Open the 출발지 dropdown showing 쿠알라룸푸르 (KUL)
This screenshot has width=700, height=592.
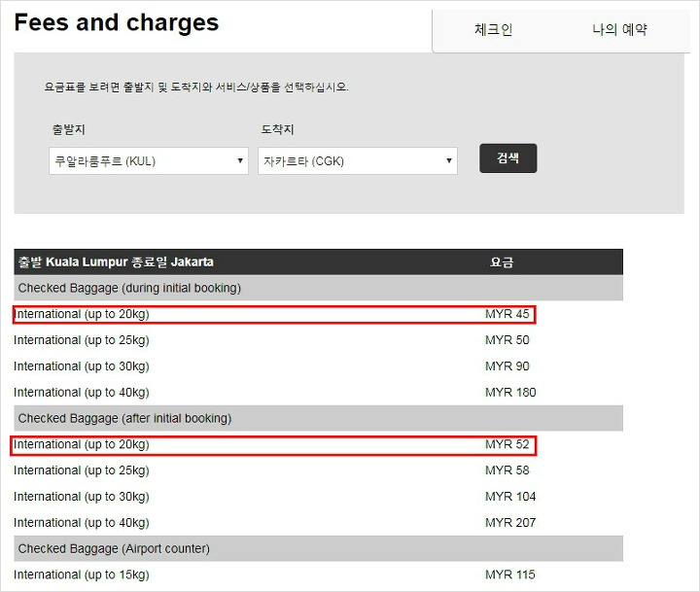coord(149,160)
